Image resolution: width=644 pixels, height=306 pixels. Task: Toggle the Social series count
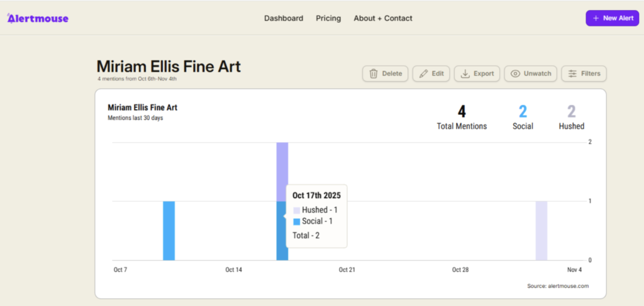point(523,112)
